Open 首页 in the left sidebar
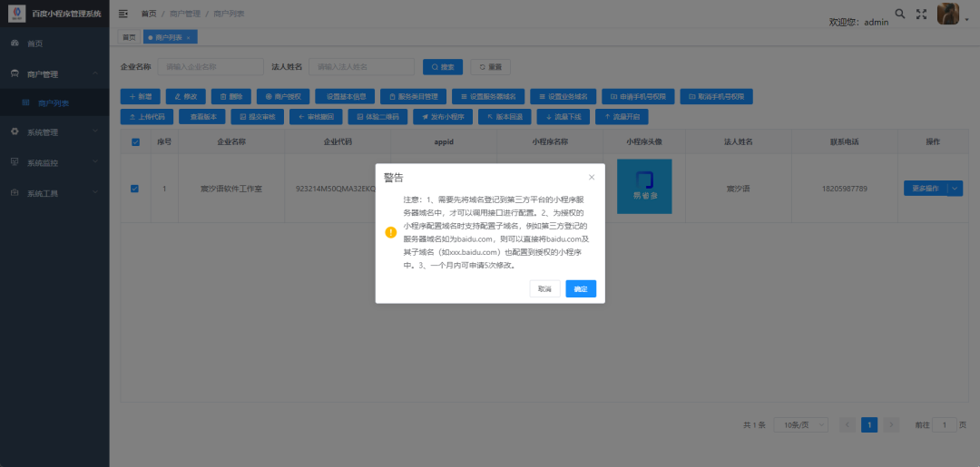Viewport: 980px width, 467px height. click(x=54, y=44)
